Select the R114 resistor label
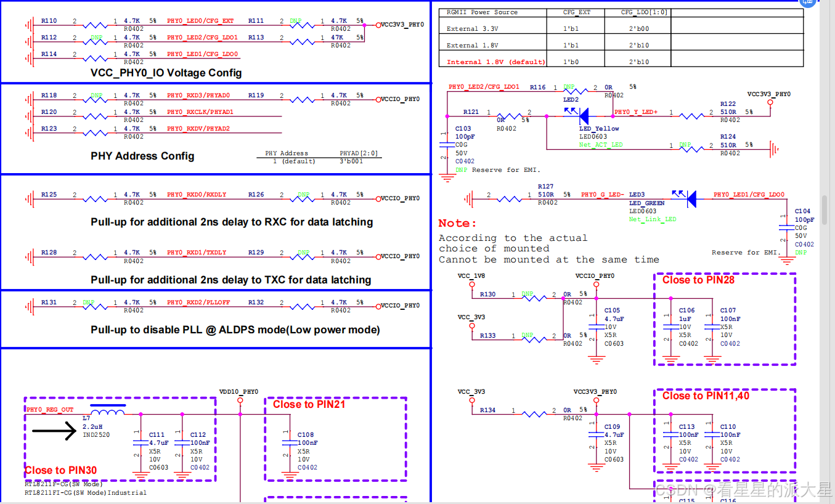835x504 pixels. (49, 54)
